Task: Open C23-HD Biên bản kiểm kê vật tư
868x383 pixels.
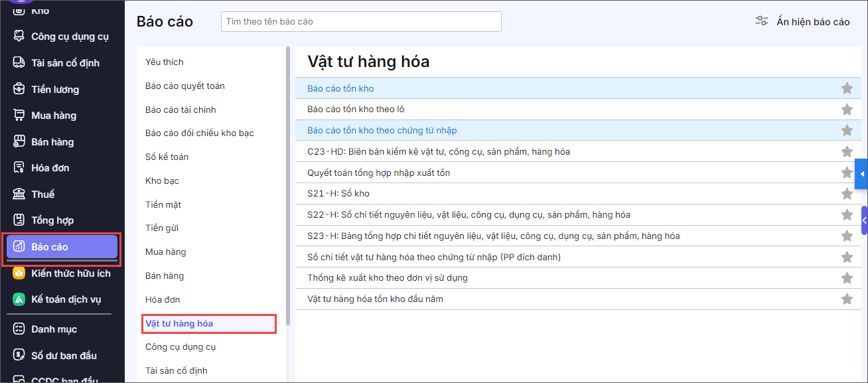Action: (x=439, y=151)
